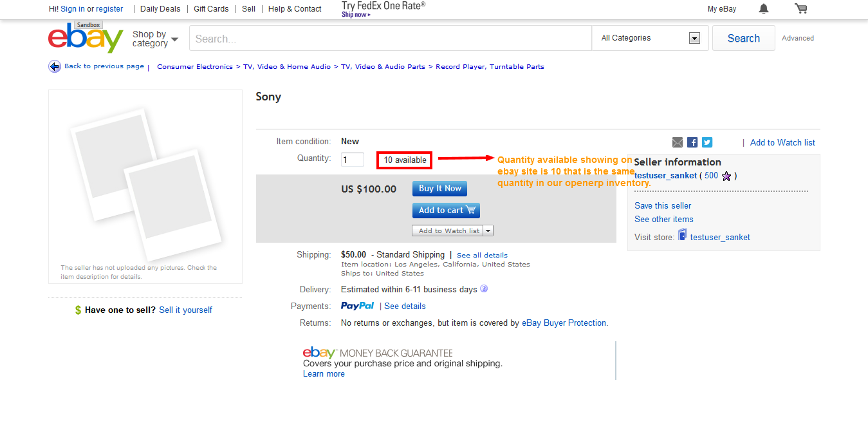Click the PayPal logo

point(357,306)
